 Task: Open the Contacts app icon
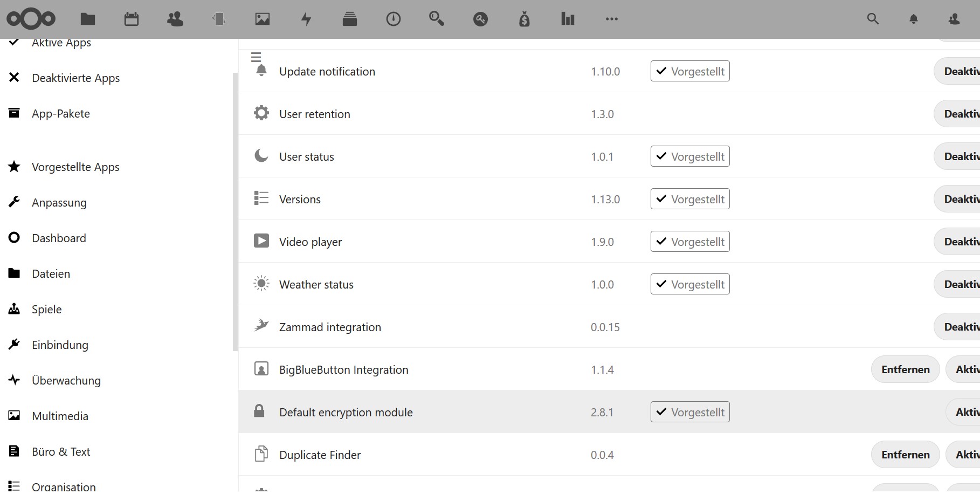175,18
